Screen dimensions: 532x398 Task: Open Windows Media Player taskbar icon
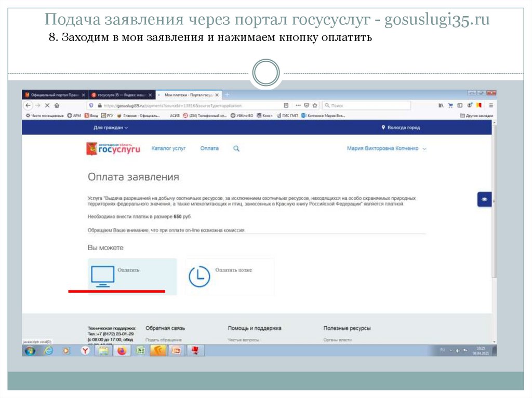click(x=66, y=351)
